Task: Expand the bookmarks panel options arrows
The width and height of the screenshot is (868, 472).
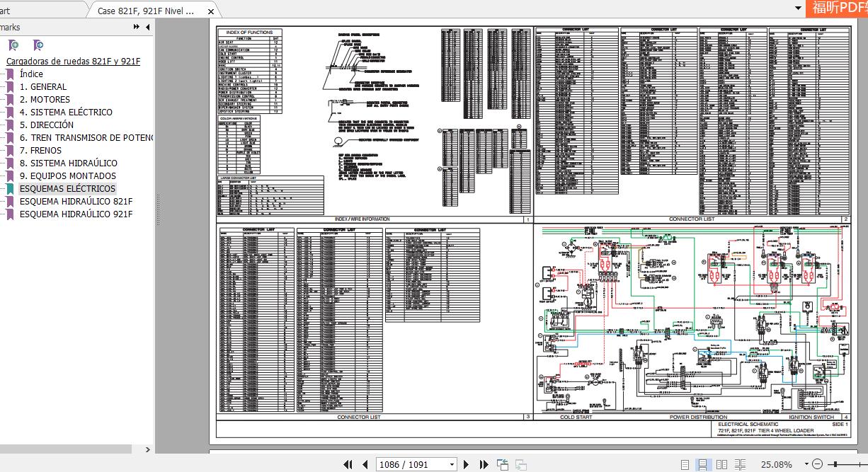Action: point(137,27)
